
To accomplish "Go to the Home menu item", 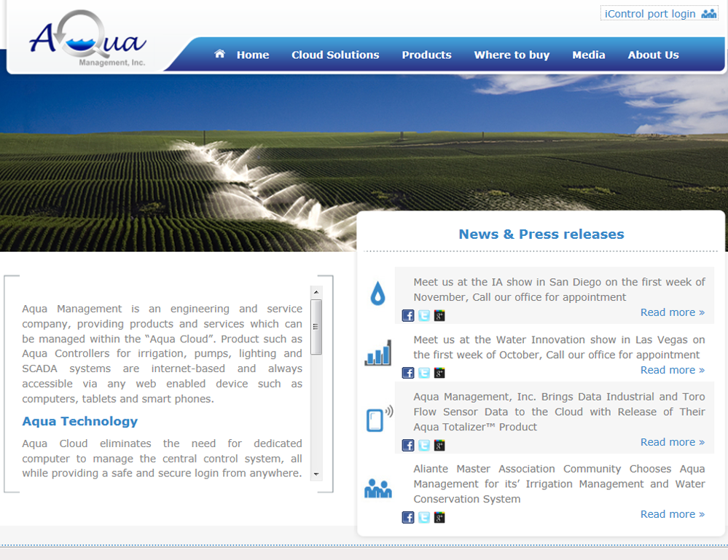I will pos(253,55).
